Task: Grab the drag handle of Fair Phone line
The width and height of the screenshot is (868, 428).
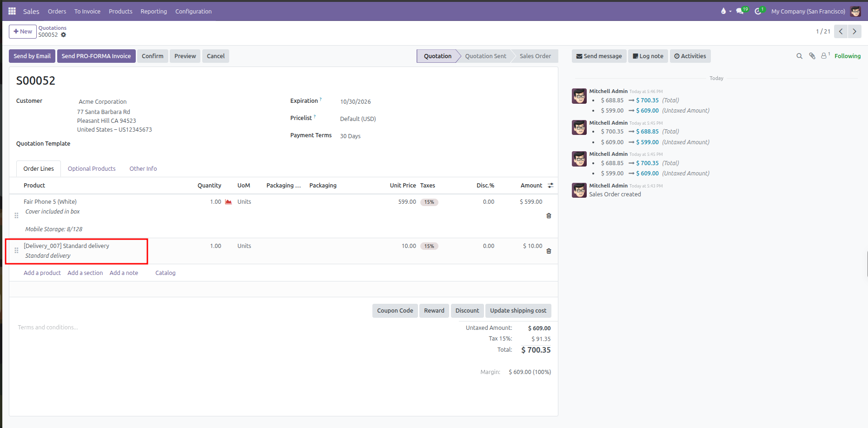Action: 16,216
